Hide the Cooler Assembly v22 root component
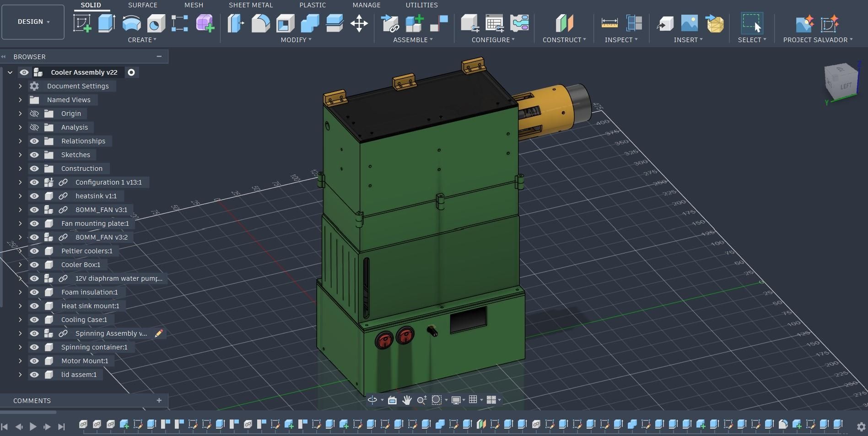This screenshot has height=436, width=868. coord(24,72)
